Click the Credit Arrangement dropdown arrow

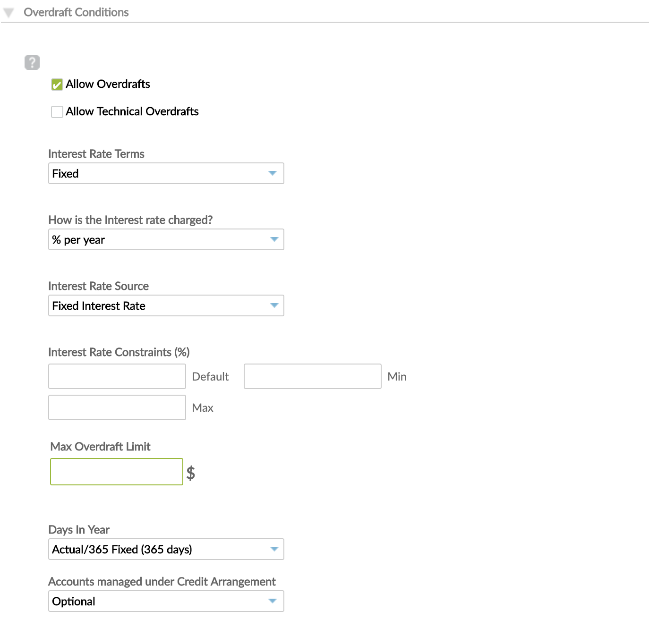[273, 601]
